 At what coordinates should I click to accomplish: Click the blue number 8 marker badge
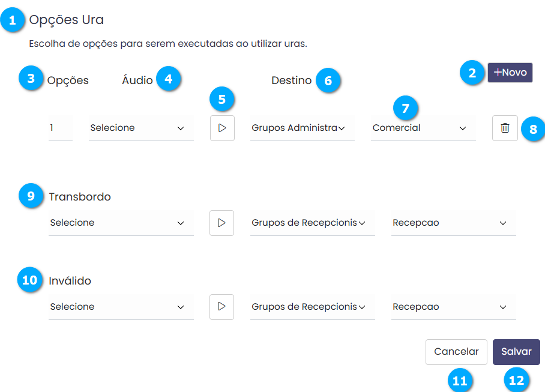(x=533, y=128)
